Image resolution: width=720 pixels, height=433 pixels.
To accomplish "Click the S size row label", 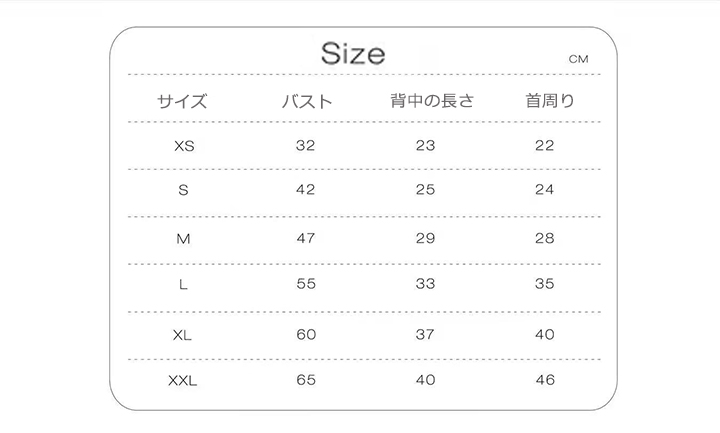I will [183, 191].
